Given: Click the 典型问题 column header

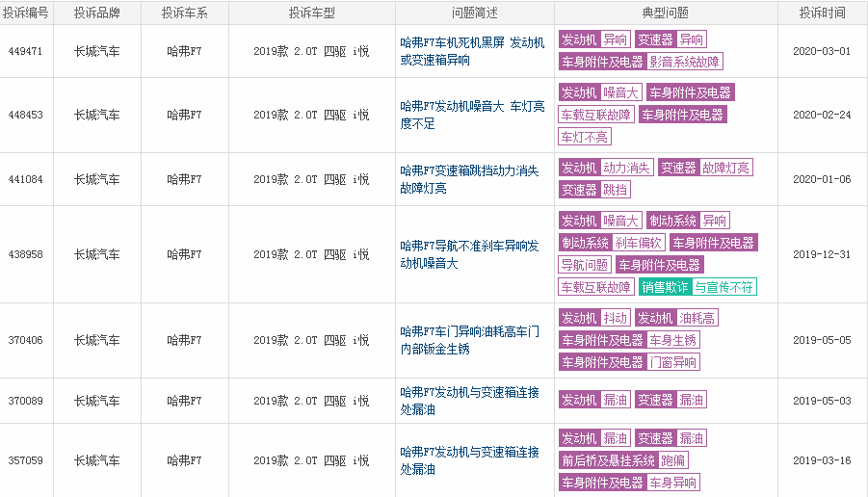Looking at the screenshot, I should [x=666, y=13].
